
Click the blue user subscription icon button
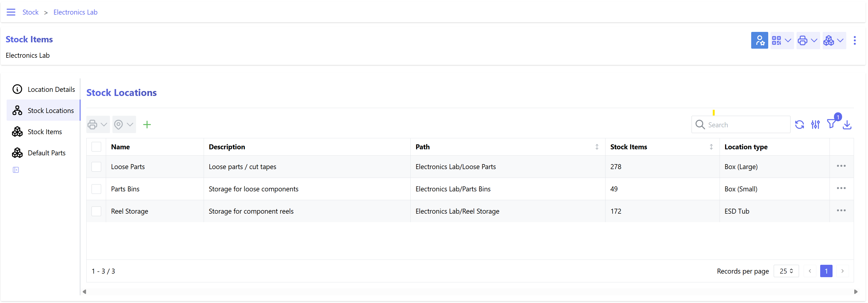[x=759, y=40]
